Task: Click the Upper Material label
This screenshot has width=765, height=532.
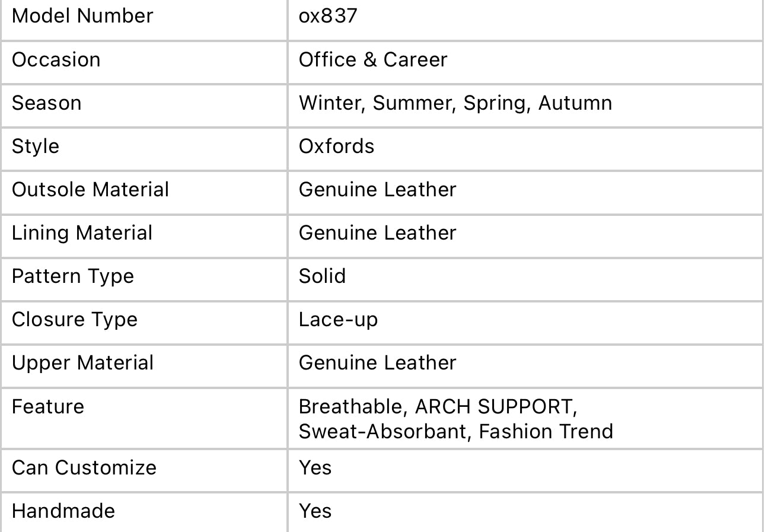Action: click(x=82, y=363)
